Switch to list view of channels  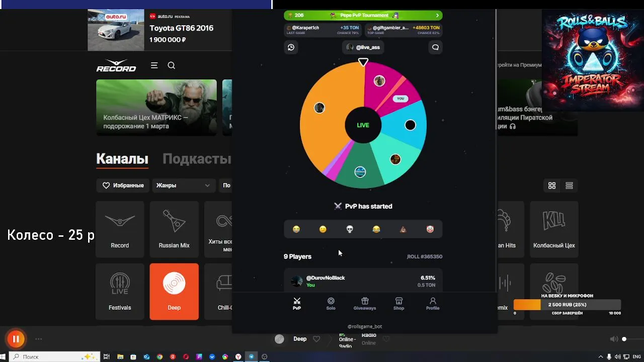coord(569,186)
